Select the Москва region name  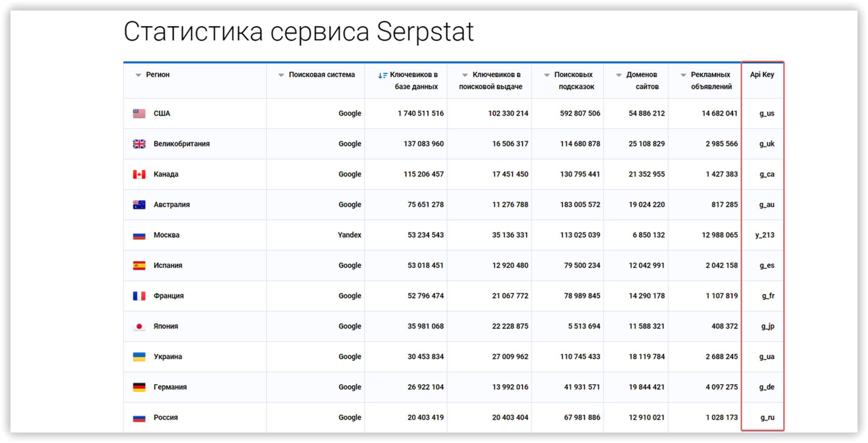166,235
